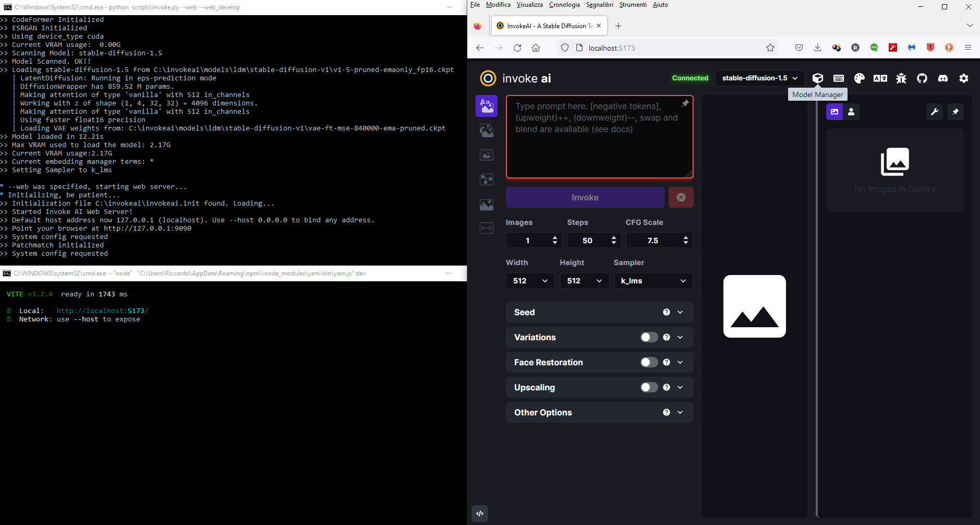The height and width of the screenshot is (525, 980).
Task: Open the Aiuto menu
Action: (x=660, y=5)
